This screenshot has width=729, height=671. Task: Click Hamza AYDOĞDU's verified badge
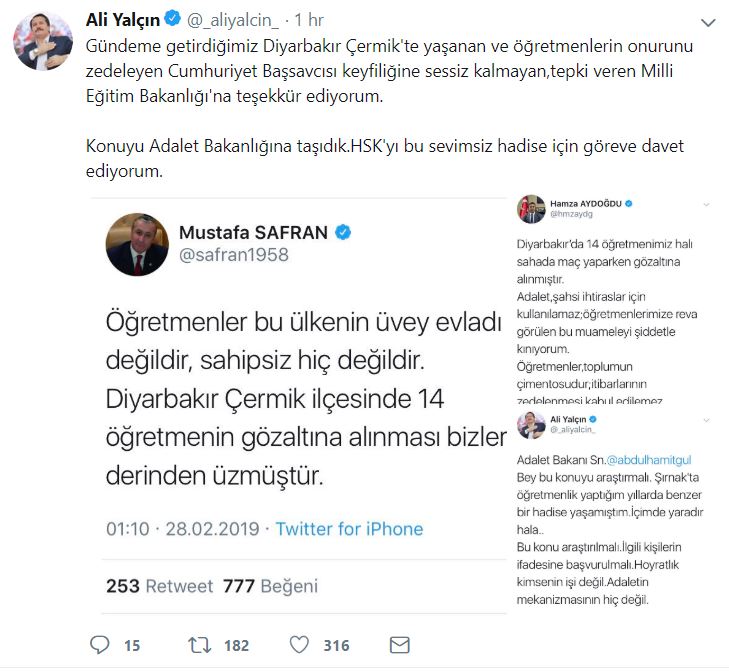coord(629,204)
